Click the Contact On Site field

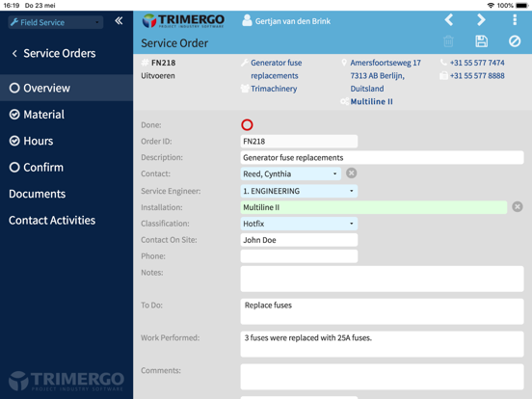[x=299, y=240]
